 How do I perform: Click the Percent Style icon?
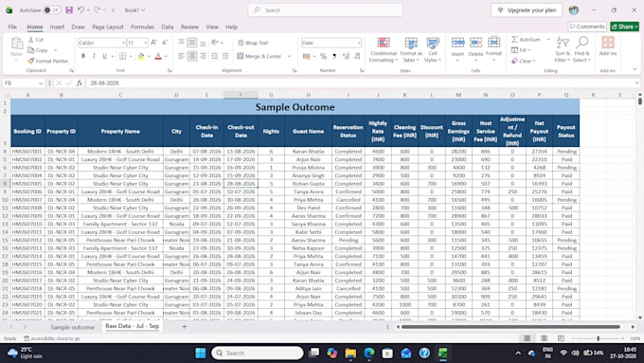pyautogui.click(x=323, y=56)
